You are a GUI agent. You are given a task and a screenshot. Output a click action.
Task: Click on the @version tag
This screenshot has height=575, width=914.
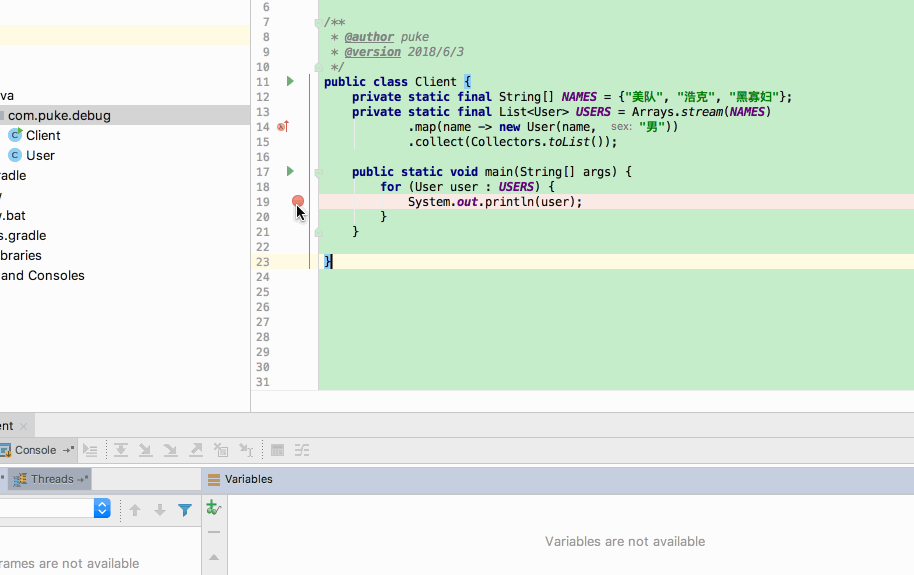tap(372, 52)
